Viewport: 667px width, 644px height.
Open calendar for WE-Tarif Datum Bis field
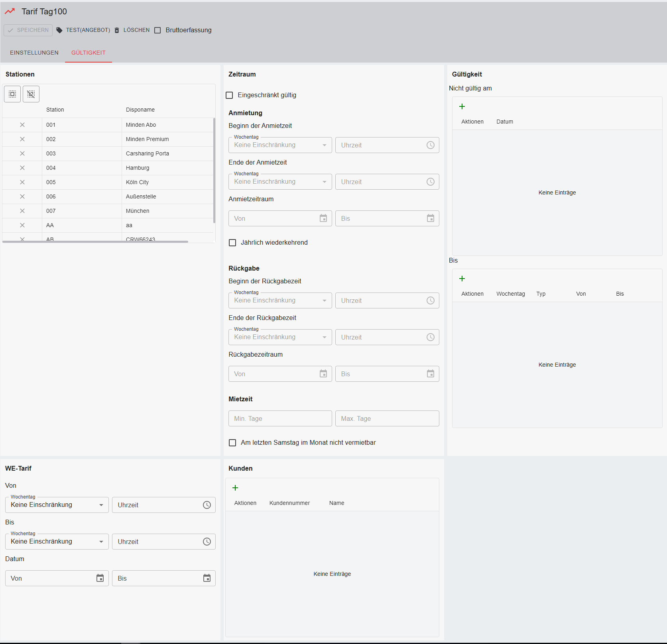207,578
